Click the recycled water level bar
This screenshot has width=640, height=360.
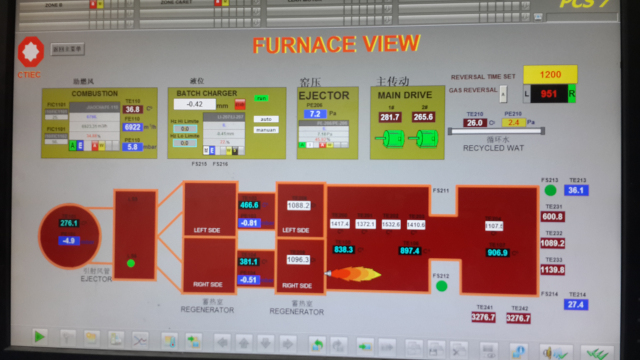(496, 131)
